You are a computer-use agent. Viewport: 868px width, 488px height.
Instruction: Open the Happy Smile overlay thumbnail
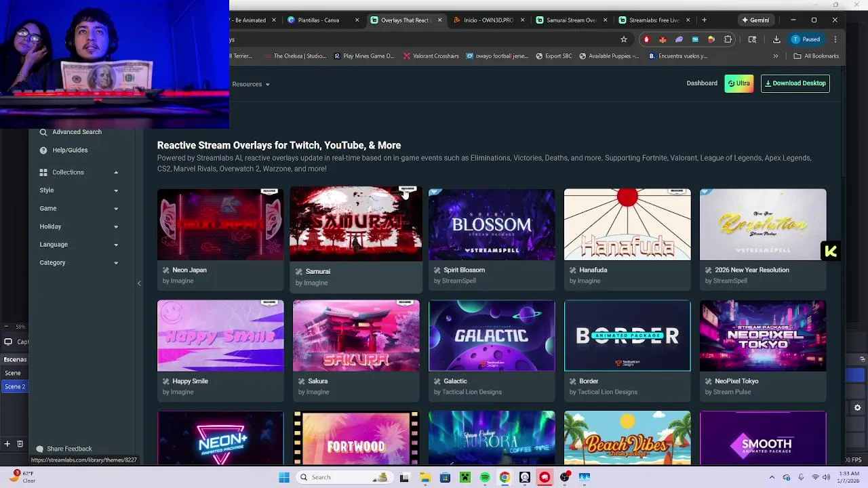click(x=220, y=335)
